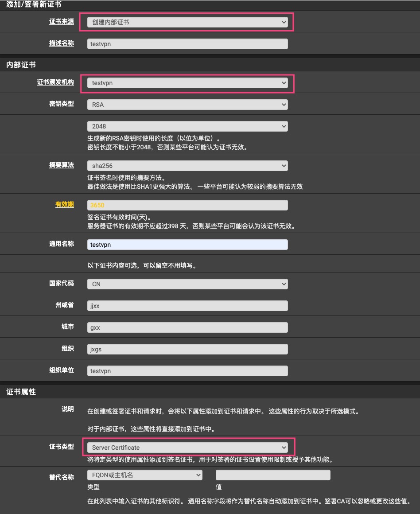This screenshot has width=420, height=514.
Task: Click the underlined 证书来源 label
Action: coord(62,22)
